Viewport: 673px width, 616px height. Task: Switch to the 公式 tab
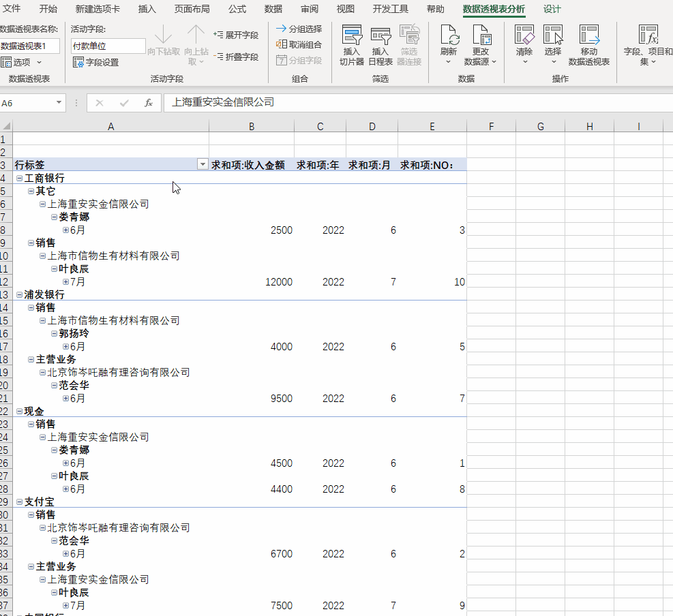point(237,9)
